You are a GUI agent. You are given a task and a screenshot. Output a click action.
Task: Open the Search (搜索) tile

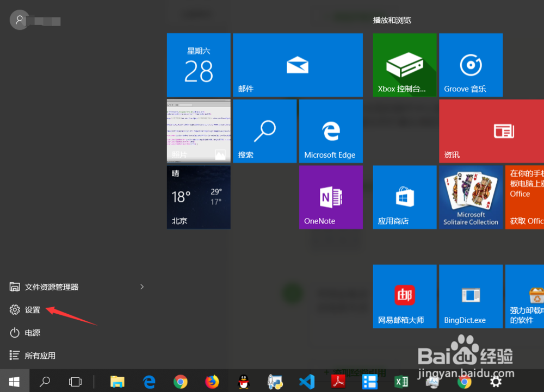click(x=265, y=131)
